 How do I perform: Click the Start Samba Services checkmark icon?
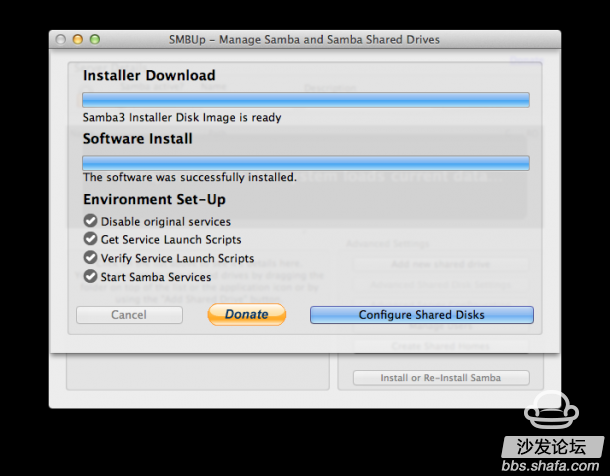point(90,276)
